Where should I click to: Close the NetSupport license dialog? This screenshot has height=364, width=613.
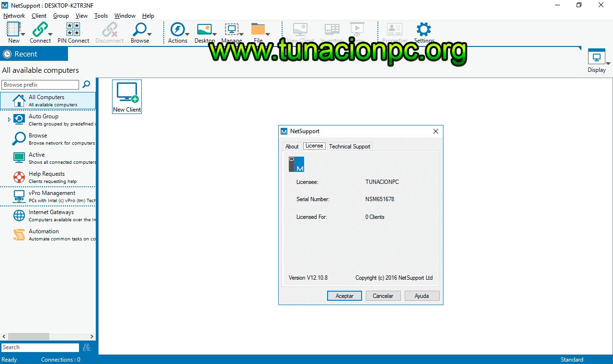click(436, 131)
